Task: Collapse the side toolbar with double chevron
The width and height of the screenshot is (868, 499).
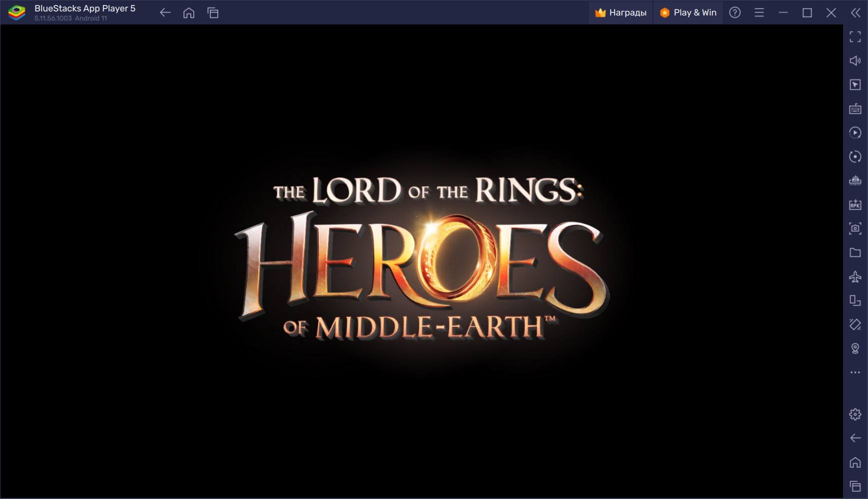Action: (856, 12)
